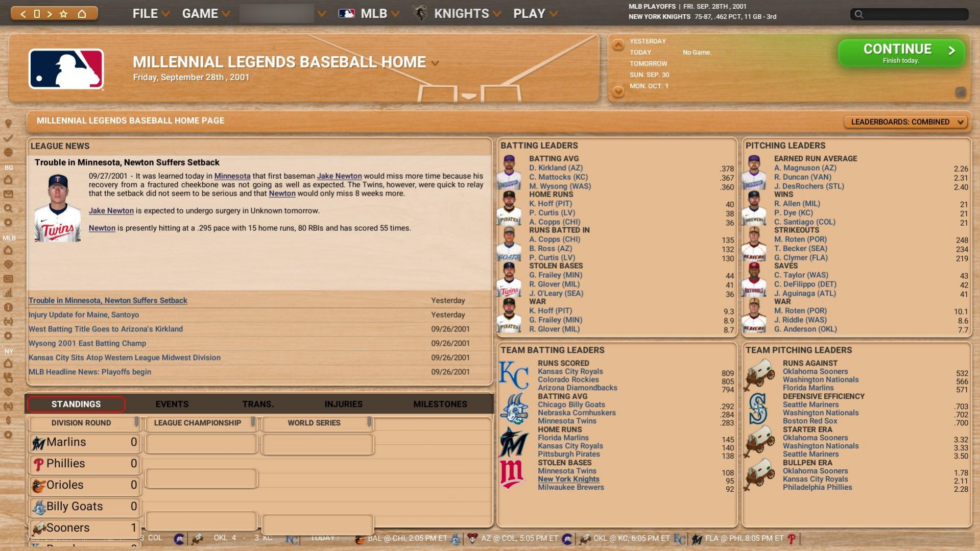
Task: Click the bar chart statistics icon in sidebar
Action: tap(8, 293)
